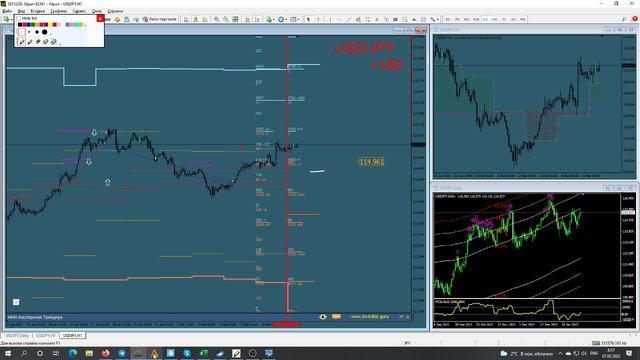Click the yellow button in chart footer
This screenshot has width=640, height=360.
point(336,316)
